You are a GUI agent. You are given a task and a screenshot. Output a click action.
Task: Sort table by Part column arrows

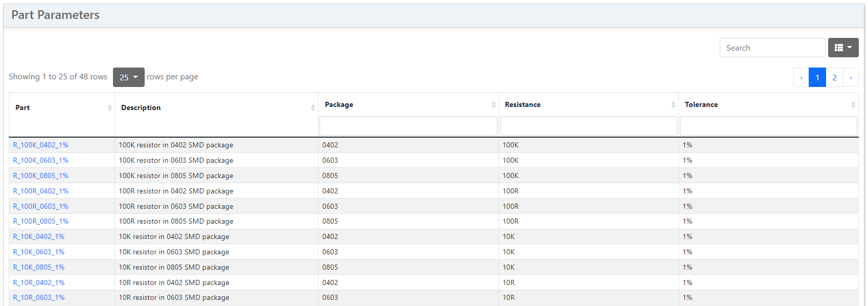point(109,107)
